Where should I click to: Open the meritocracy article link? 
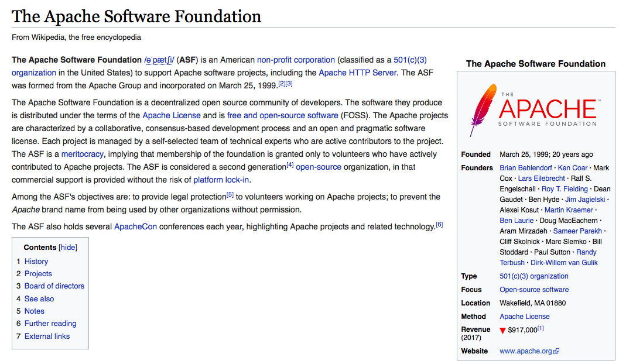(82, 154)
